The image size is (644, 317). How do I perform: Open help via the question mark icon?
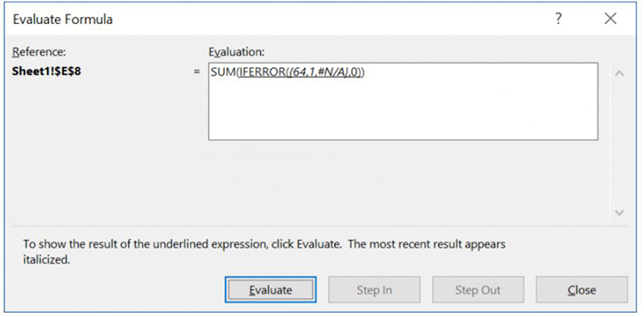[x=558, y=19]
